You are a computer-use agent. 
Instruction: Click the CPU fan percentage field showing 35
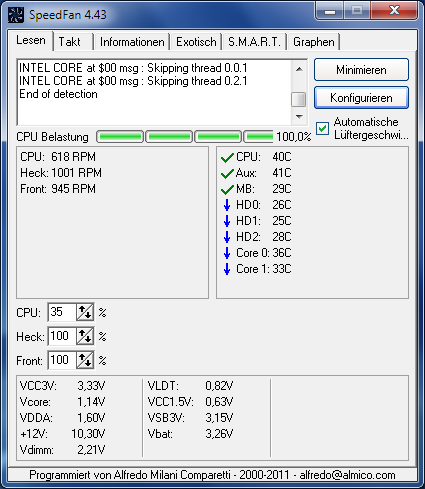click(x=62, y=312)
